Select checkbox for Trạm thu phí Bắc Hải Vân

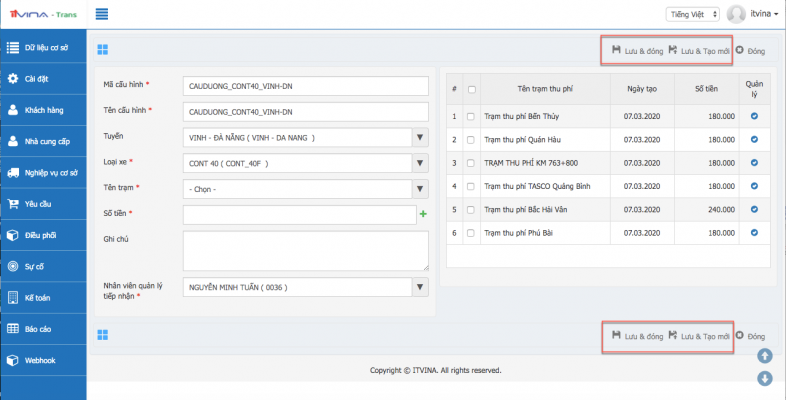(472, 209)
